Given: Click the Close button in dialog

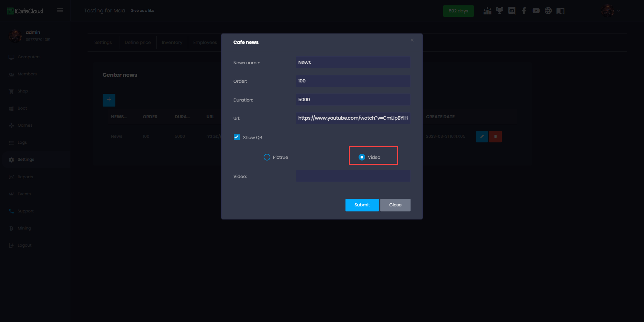Looking at the screenshot, I should click(395, 205).
